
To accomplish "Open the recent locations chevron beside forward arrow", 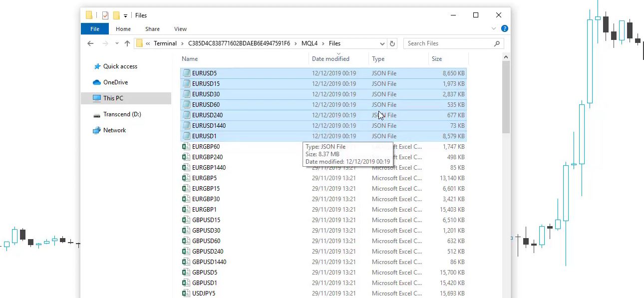I will point(116,43).
